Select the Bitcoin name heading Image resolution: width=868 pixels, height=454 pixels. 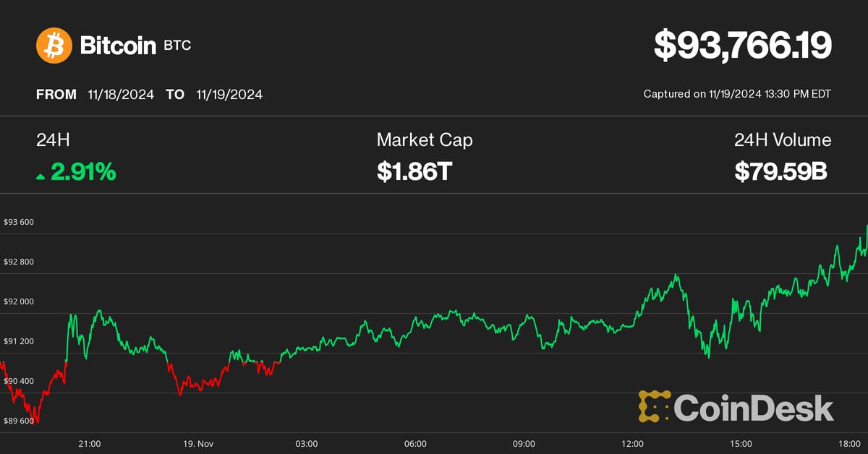[118, 46]
